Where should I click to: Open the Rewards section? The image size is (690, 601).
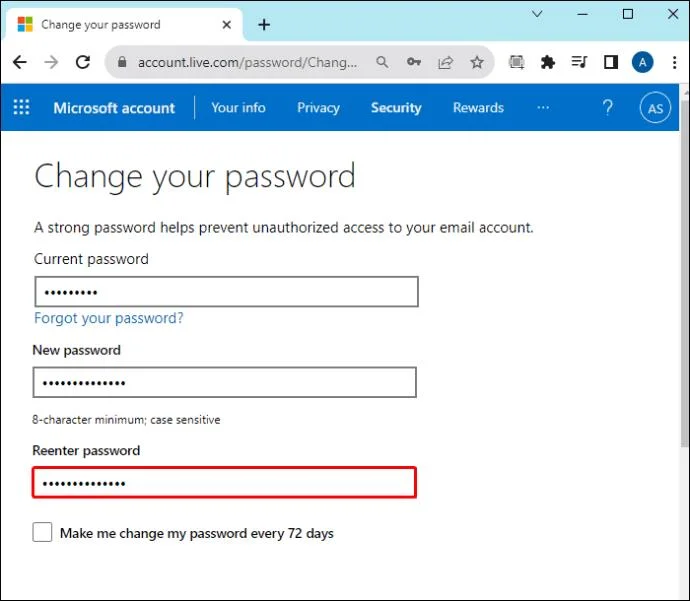(x=478, y=108)
